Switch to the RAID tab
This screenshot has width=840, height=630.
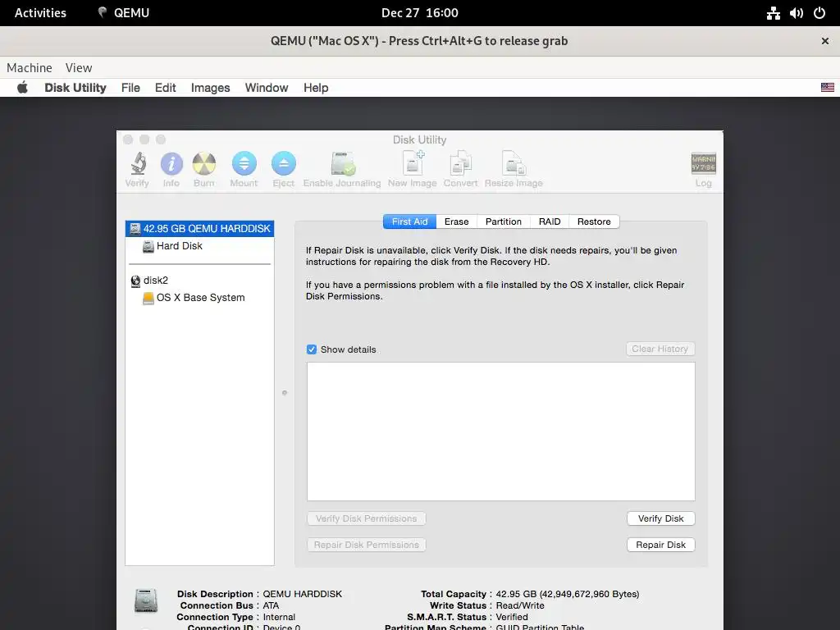[x=550, y=221]
